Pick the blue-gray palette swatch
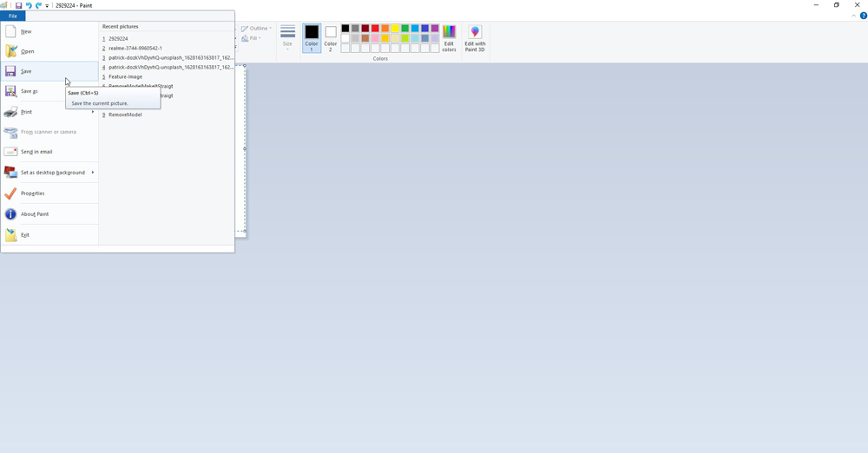This screenshot has width=868, height=453. pos(425,38)
